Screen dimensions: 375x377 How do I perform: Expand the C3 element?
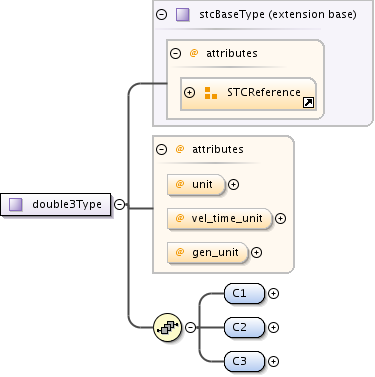click(x=273, y=361)
